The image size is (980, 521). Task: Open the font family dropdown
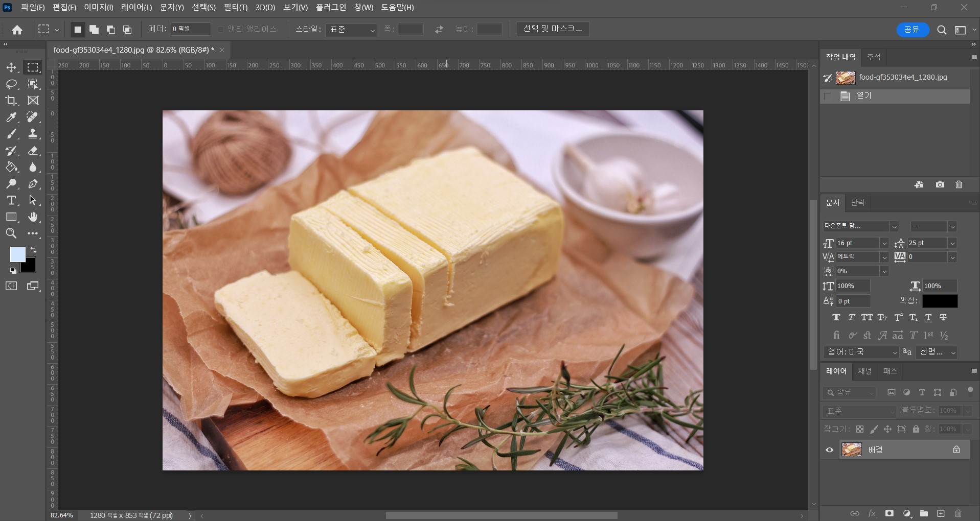(894, 226)
